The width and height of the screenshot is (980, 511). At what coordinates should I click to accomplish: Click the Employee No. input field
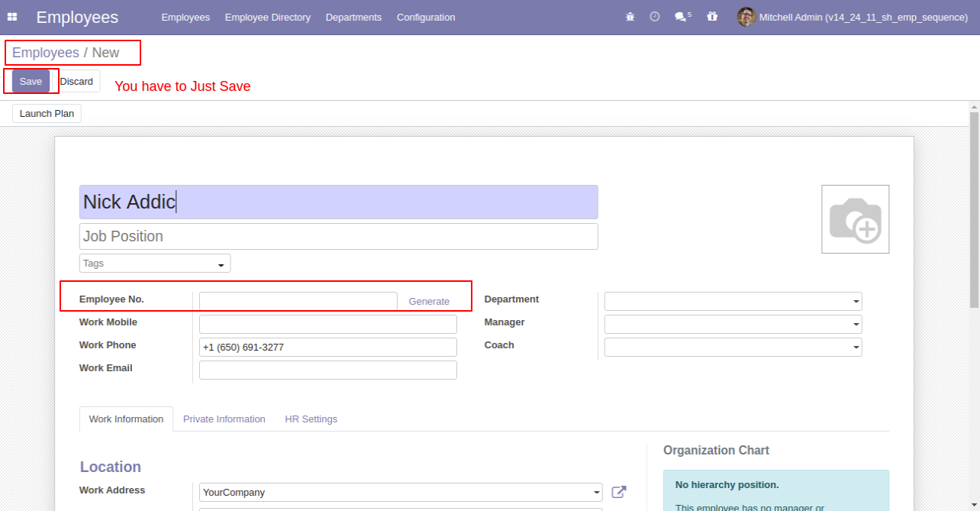tap(298, 301)
